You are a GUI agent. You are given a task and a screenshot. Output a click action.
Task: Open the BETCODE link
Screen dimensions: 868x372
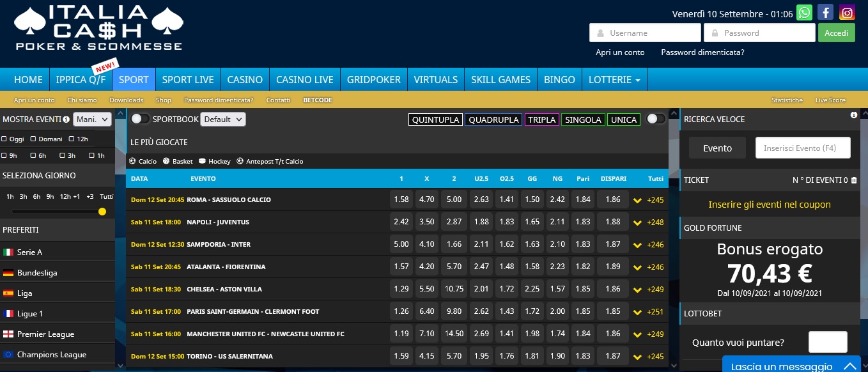[318, 100]
